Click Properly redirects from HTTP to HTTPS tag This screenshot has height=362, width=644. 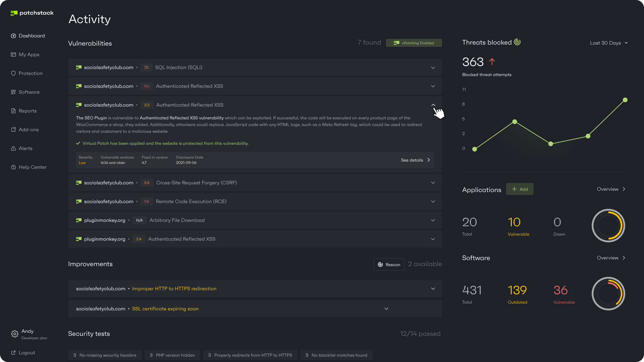pyautogui.click(x=250, y=355)
